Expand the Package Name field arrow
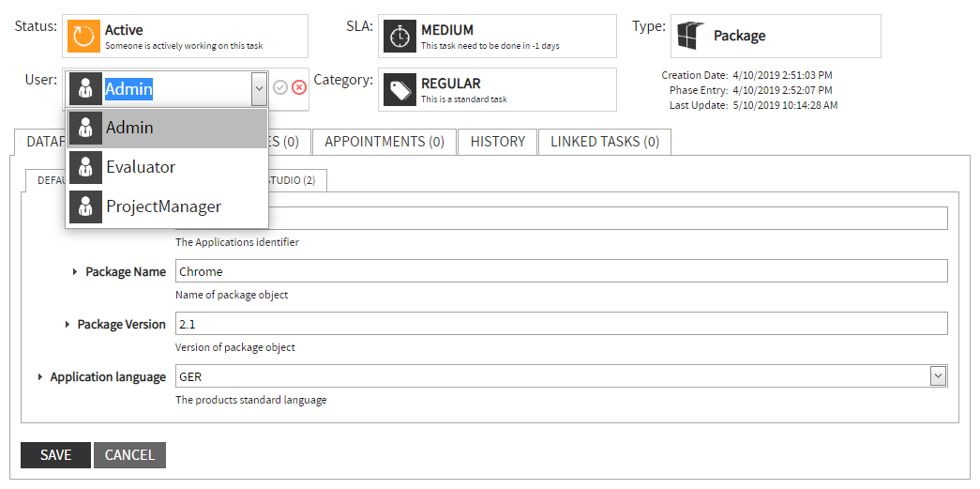The width and height of the screenshot is (980, 489). pos(75,272)
